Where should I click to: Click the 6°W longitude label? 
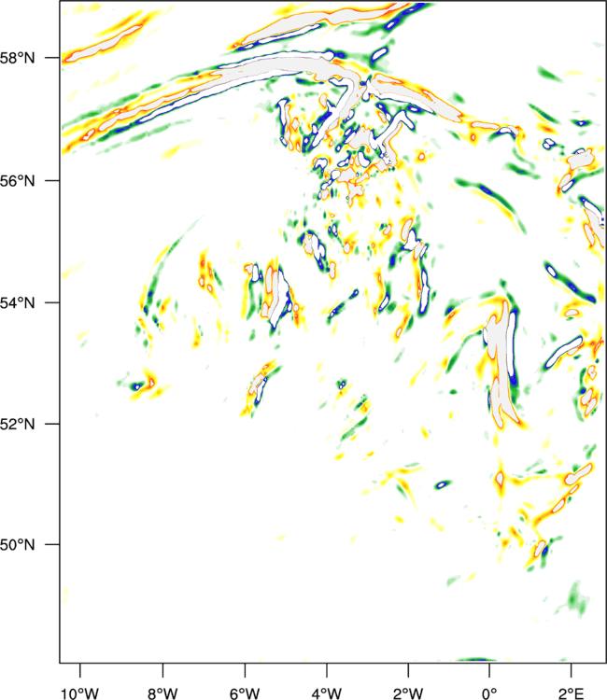245,693
